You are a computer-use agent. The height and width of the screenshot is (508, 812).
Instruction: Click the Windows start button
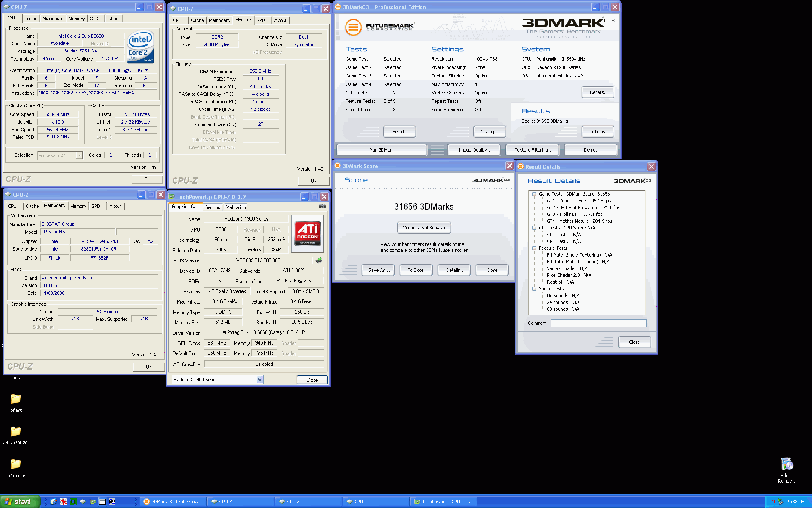(20, 502)
